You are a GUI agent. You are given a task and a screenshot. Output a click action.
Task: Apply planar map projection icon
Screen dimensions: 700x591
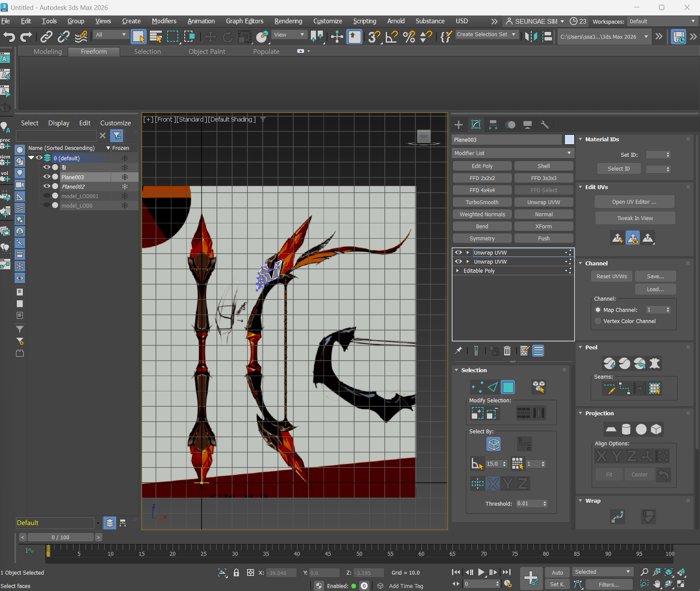click(611, 429)
